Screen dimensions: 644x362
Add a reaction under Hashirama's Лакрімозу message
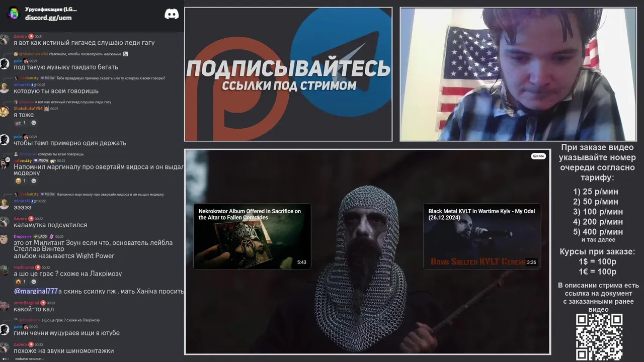pyautogui.click(x=34, y=282)
